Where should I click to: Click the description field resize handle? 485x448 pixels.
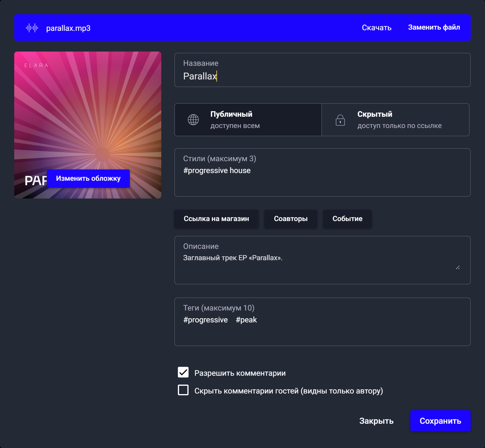pos(458,267)
